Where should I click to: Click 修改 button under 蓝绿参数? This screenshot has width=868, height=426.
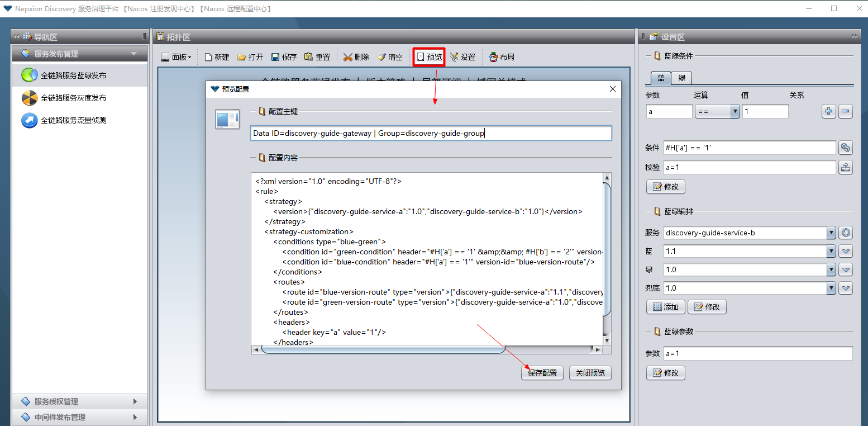click(x=666, y=373)
